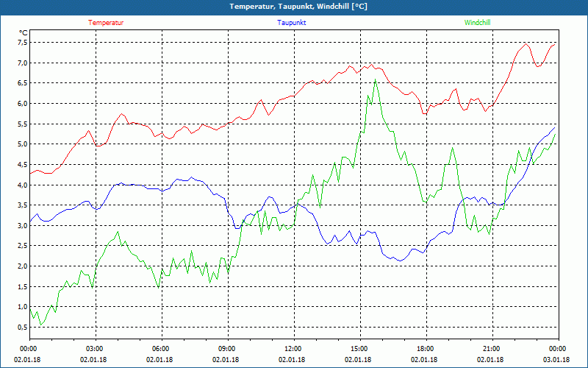588x368 pixels.
Task: Click the 5,5 y-axis value
Action: click(x=23, y=124)
